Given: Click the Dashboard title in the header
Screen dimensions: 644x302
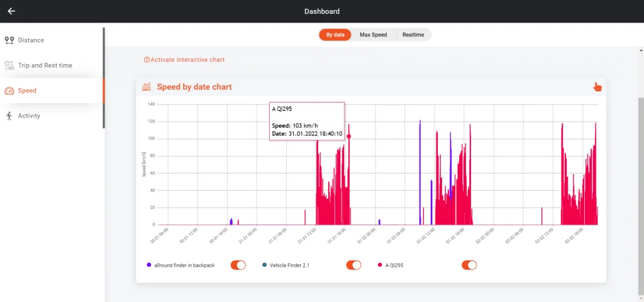Looking at the screenshot, I should [x=322, y=11].
